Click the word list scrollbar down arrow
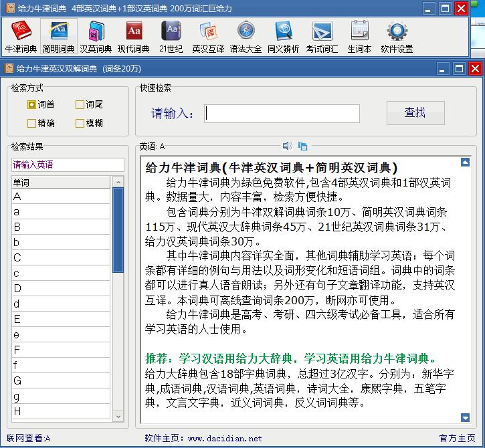 pyautogui.click(x=118, y=417)
